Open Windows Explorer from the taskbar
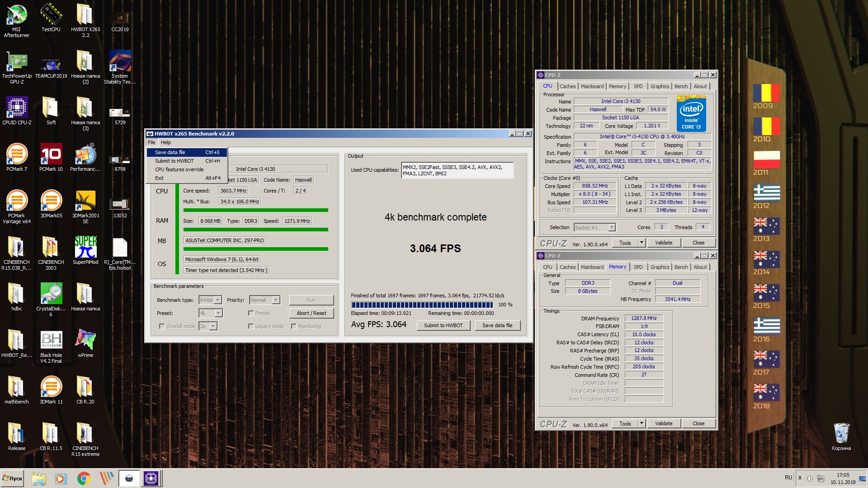The width and height of the screenshot is (868, 488). coord(39,478)
